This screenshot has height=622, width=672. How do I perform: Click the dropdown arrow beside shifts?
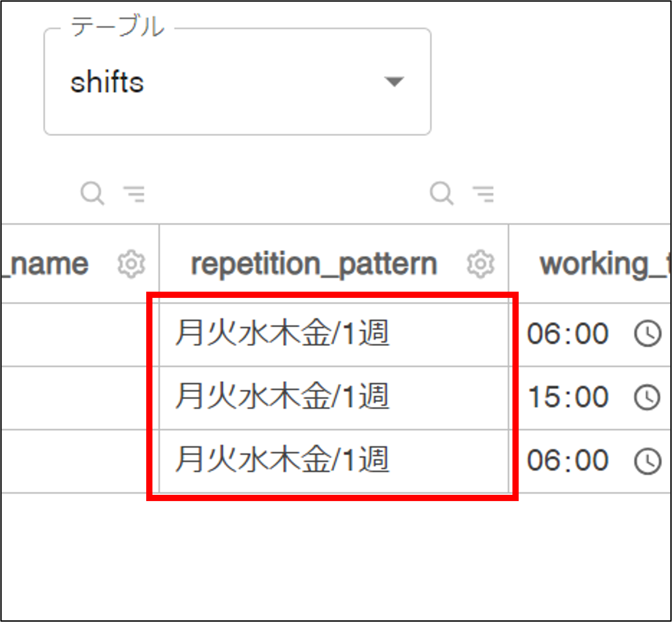tap(394, 82)
